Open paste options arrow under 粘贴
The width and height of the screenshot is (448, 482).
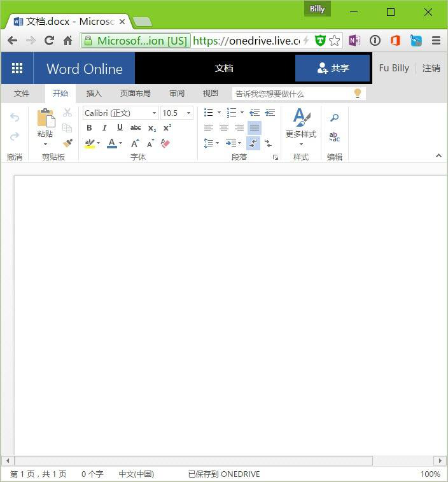(x=45, y=144)
